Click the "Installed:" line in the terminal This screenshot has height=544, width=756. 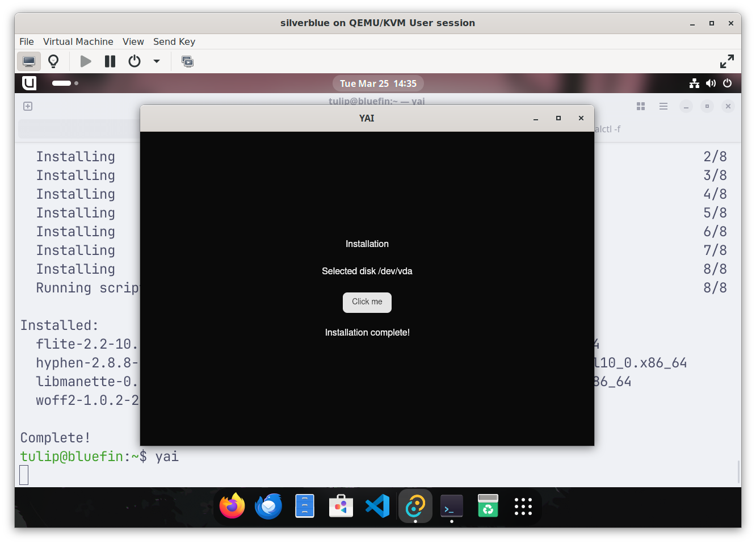pos(60,325)
